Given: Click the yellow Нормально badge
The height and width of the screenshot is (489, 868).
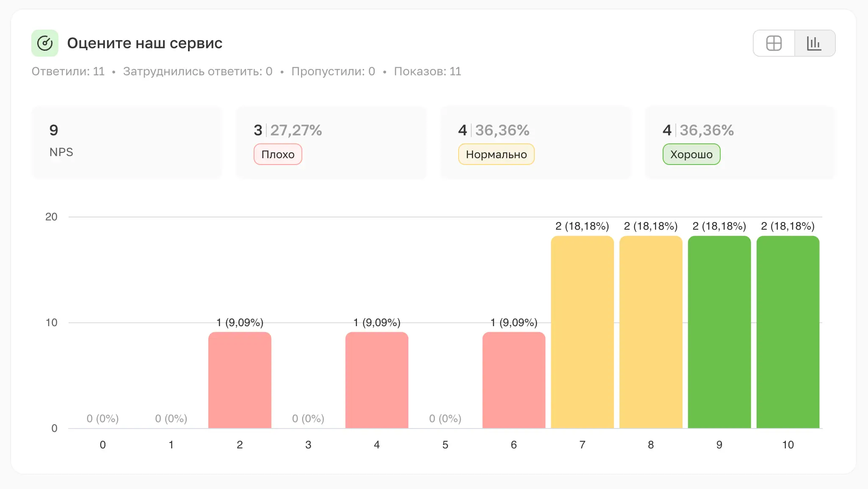Looking at the screenshot, I should pyautogui.click(x=496, y=154).
